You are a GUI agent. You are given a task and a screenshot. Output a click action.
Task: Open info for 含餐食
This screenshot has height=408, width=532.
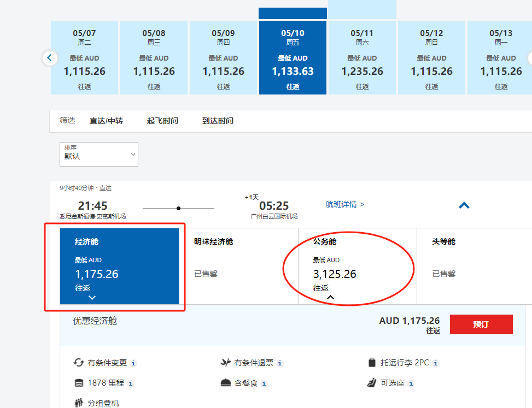pos(264,383)
